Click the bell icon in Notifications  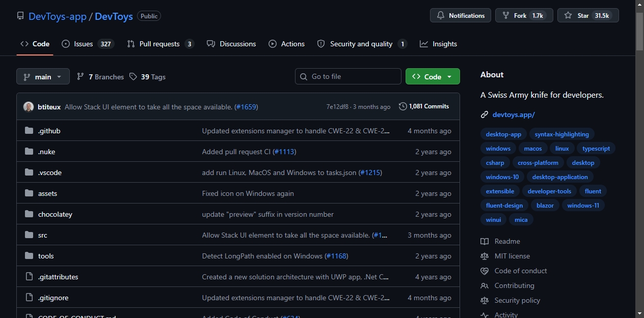coord(441,16)
